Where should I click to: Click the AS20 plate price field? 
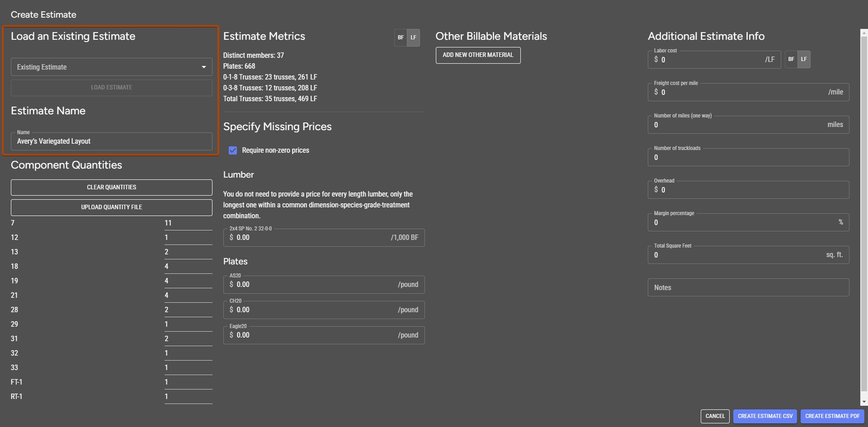(x=312, y=285)
